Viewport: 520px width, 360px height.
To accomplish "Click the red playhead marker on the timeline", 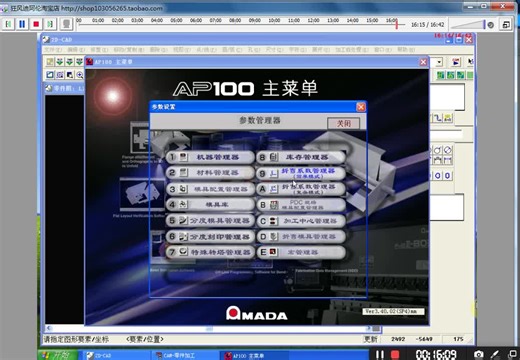I will click(396, 24).
